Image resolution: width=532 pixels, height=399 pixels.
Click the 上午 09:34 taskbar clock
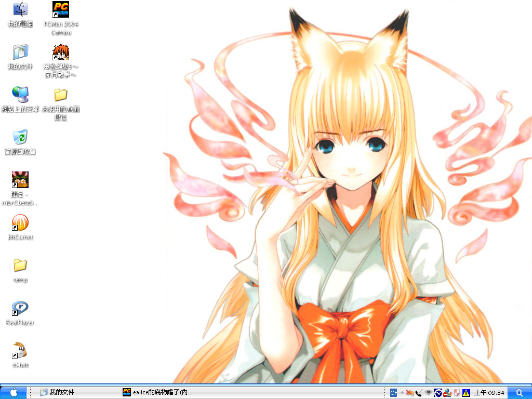click(489, 393)
